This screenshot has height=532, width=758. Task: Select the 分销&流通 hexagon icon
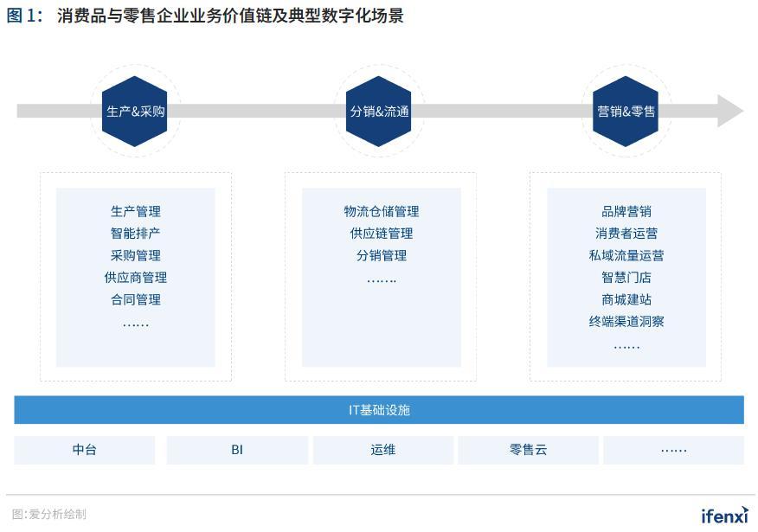378,111
